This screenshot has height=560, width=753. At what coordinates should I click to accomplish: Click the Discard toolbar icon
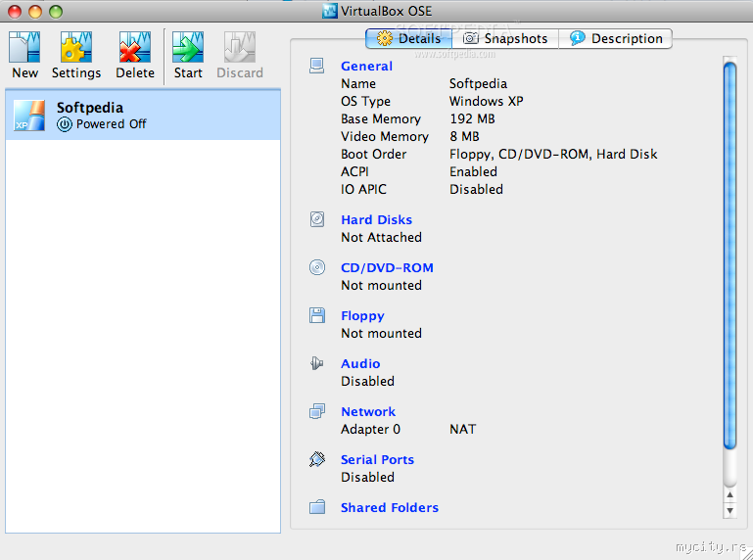click(x=240, y=47)
